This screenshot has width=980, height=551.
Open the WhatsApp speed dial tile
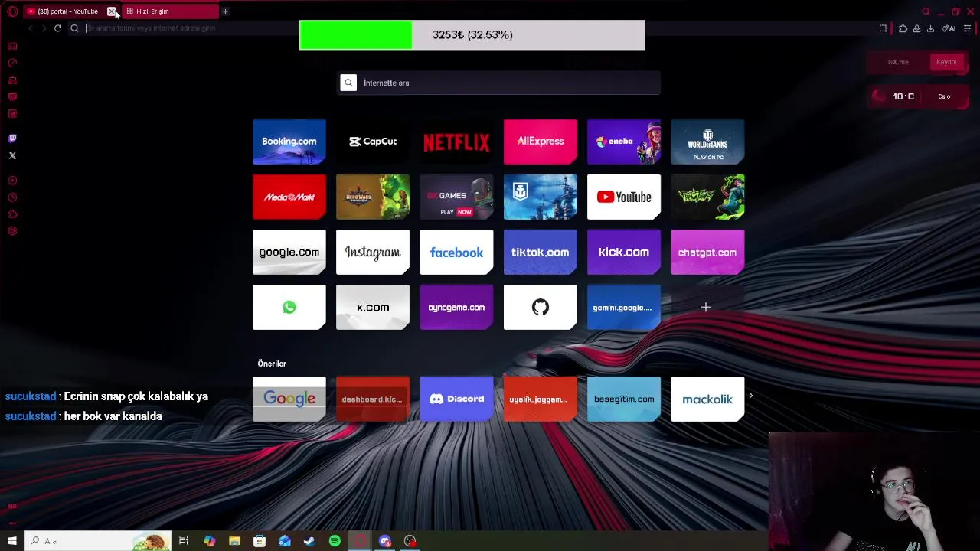[x=289, y=307]
